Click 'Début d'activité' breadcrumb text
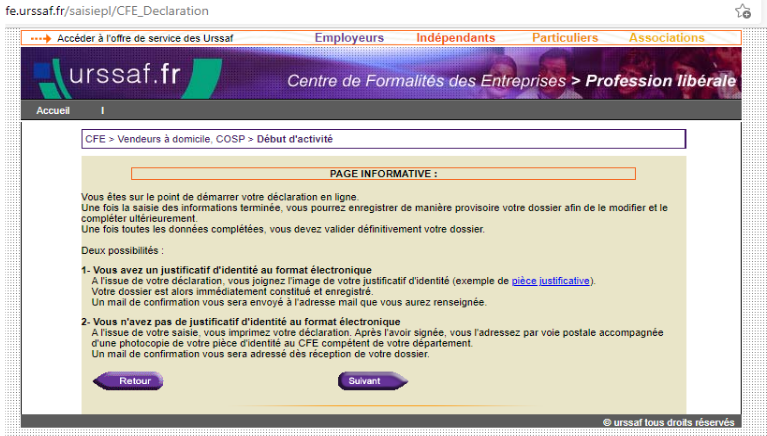This screenshot has height=436, width=767. 294,139
